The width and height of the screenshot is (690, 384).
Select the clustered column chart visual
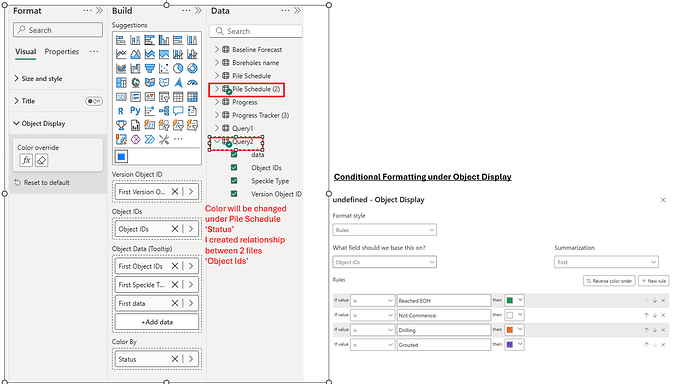164,40
